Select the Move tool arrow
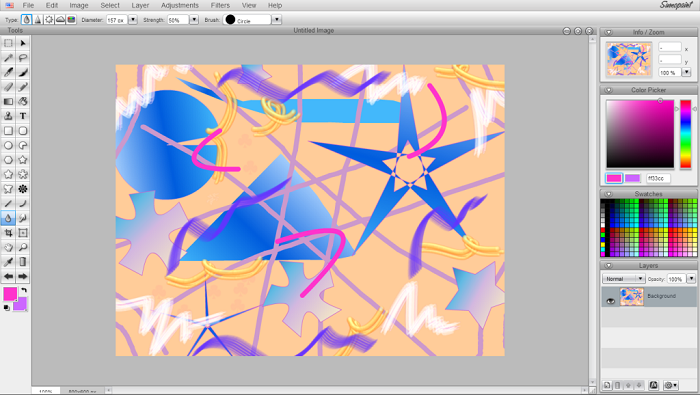 [x=23, y=43]
